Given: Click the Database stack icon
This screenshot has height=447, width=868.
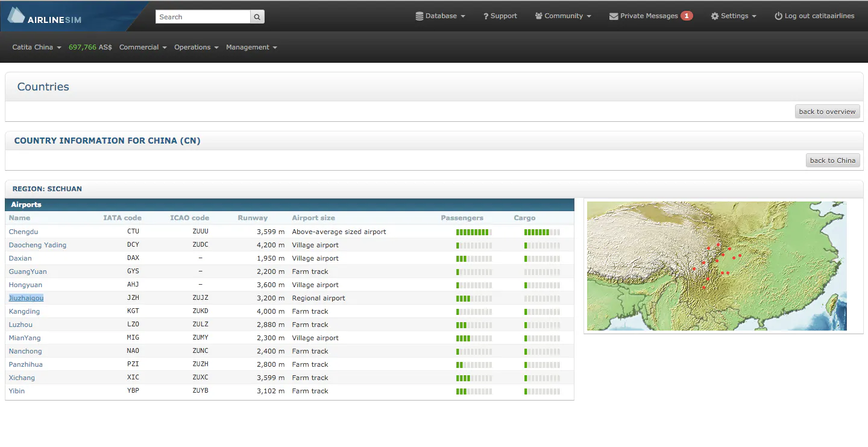Looking at the screenshot, I should click(420, 16).
